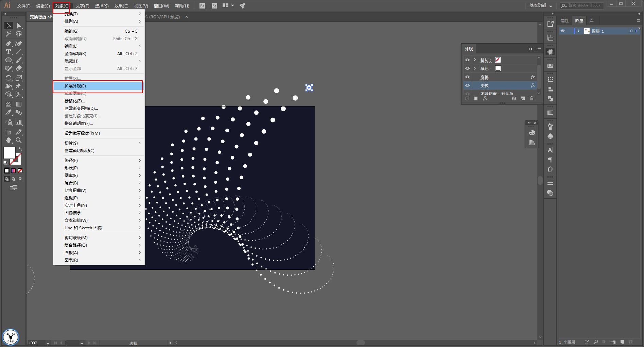
Task: Open the 效果(C) menu
Action: click(121, 6)
